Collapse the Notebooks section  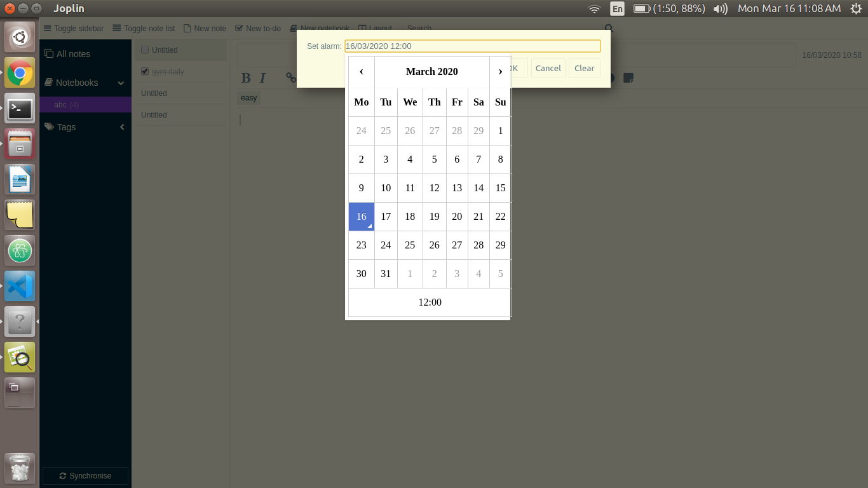(x=121, y=83)
